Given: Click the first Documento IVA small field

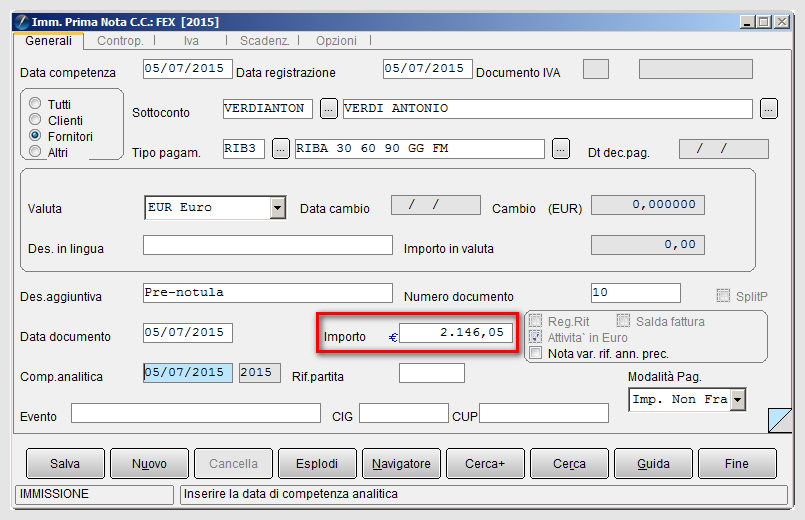Looking at the screenshot, I should click(596, 69).
